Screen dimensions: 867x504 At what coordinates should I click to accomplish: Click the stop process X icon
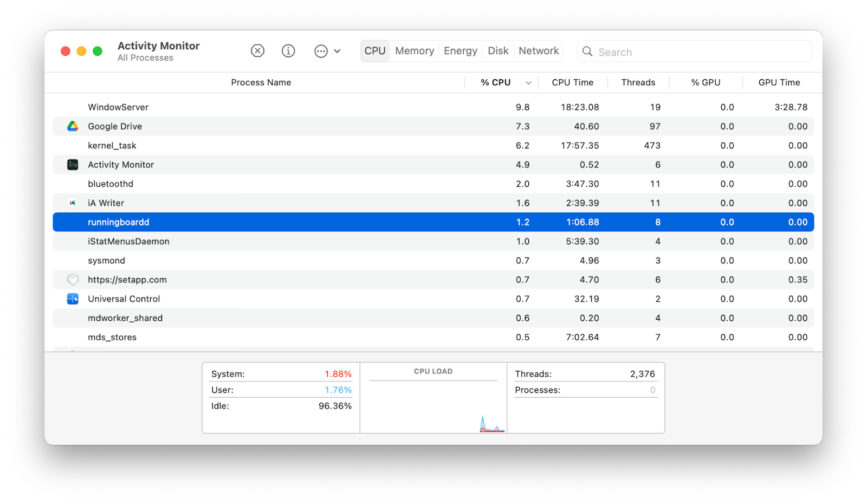click(257, 51)
